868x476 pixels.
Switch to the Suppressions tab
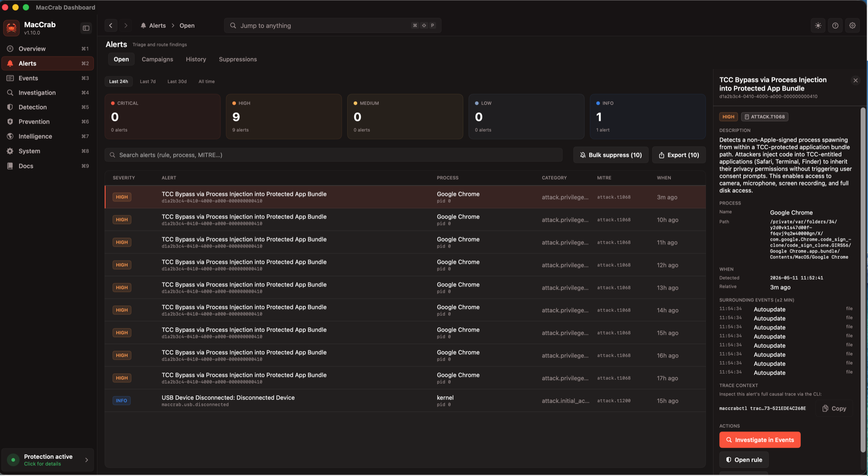pos(238,59)
